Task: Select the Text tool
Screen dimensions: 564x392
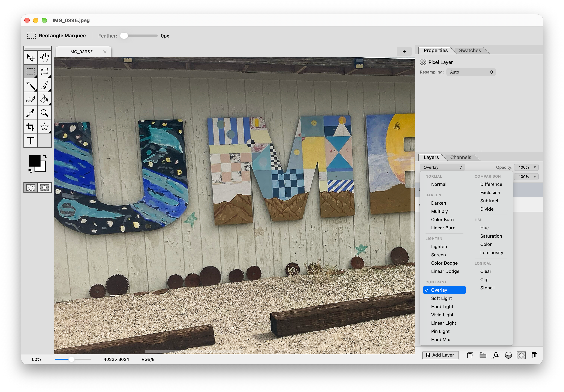Action: coord(30,141)
